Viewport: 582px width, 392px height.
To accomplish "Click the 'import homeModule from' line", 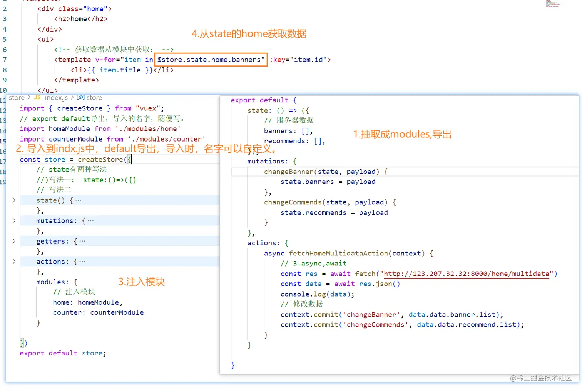I will click(100, 129).
